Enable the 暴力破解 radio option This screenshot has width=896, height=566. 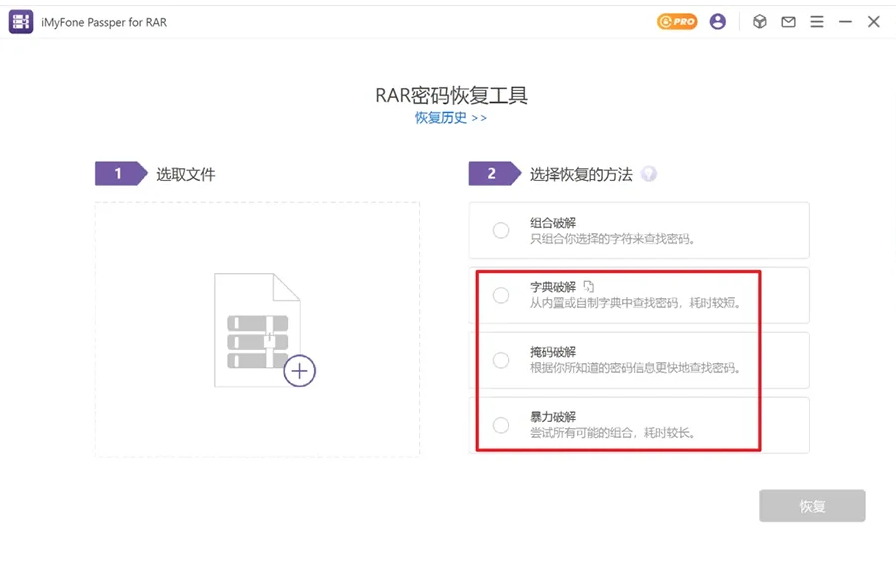(x=501, y=425)
